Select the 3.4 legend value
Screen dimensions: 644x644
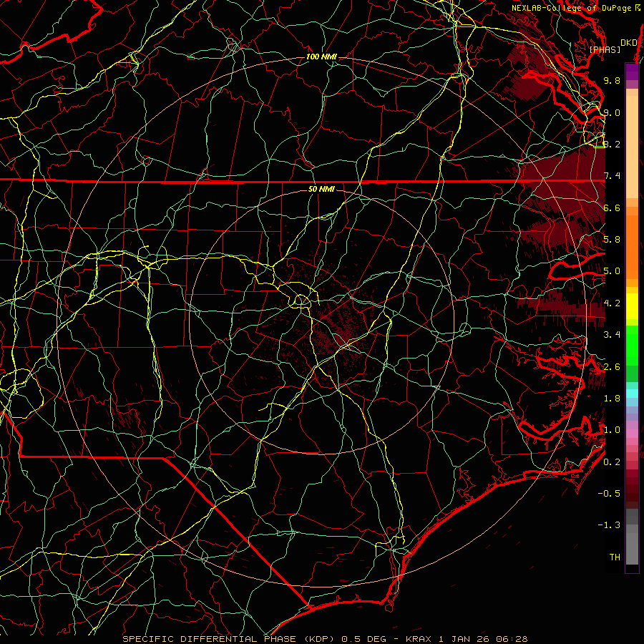click(612, 335)
